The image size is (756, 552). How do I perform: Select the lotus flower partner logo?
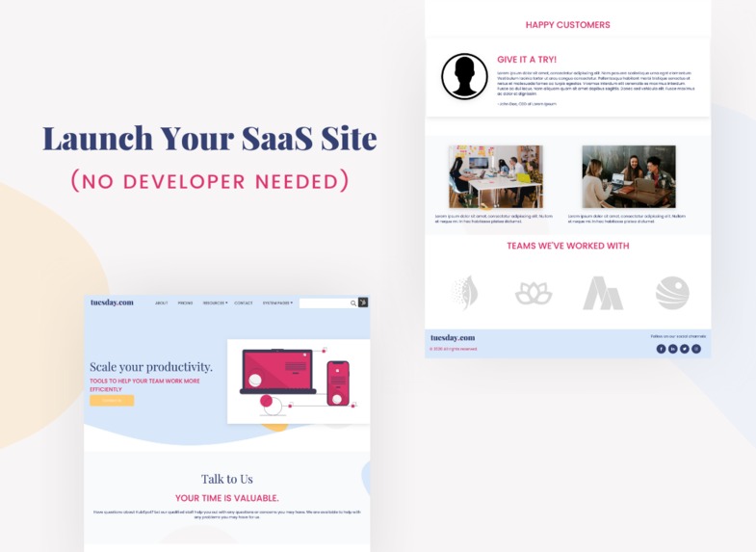point(534,294)
